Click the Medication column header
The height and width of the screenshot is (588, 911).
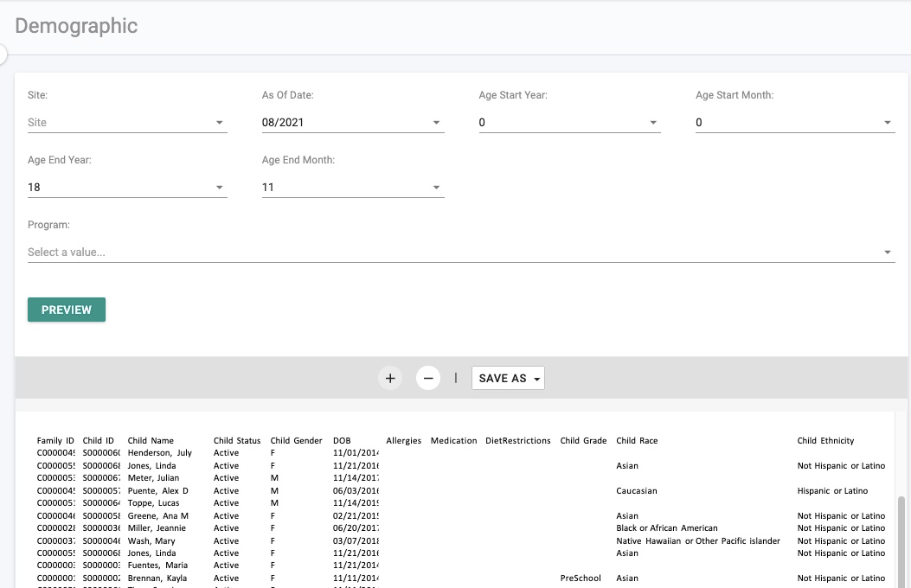(453, 440)
